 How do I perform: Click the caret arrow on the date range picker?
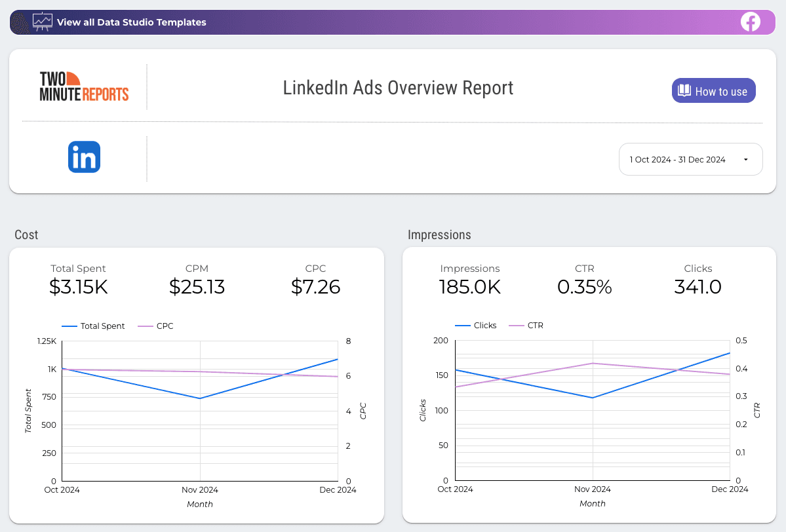[x=745, y=159]
